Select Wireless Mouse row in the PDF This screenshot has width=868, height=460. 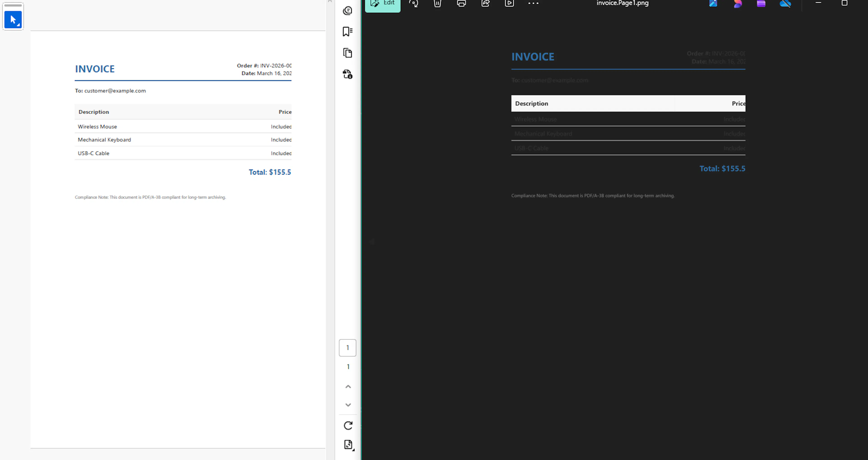(x=183, y=127)
